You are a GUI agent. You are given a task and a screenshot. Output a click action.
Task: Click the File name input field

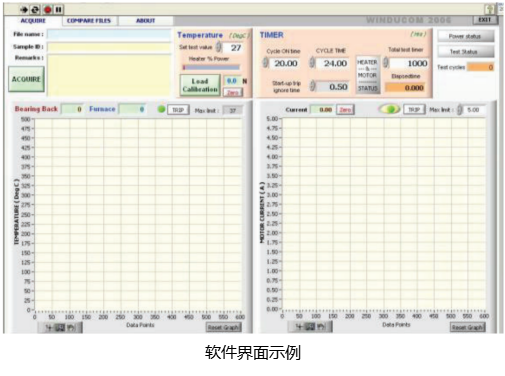pos(109,34)
